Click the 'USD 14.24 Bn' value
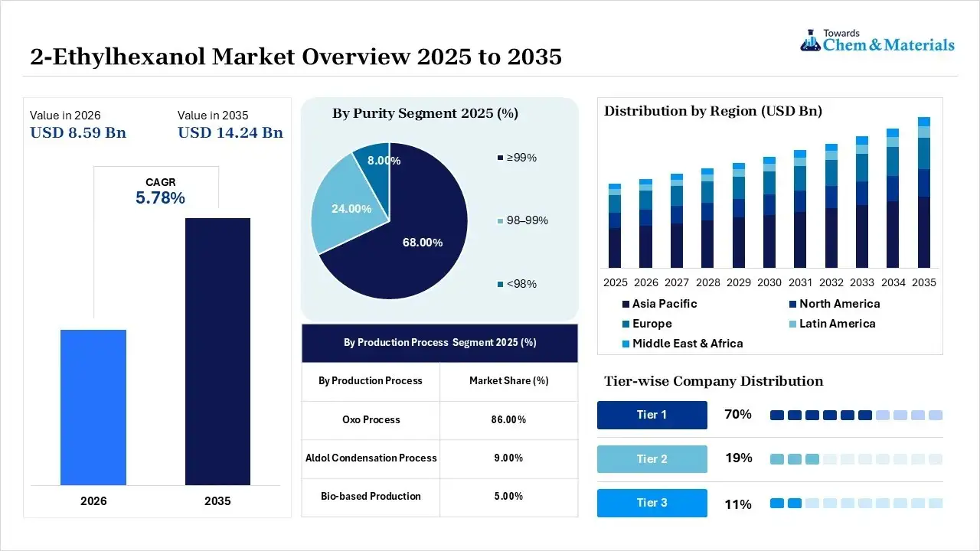Viewport: 980px width, 551px height. pos(230,132)
